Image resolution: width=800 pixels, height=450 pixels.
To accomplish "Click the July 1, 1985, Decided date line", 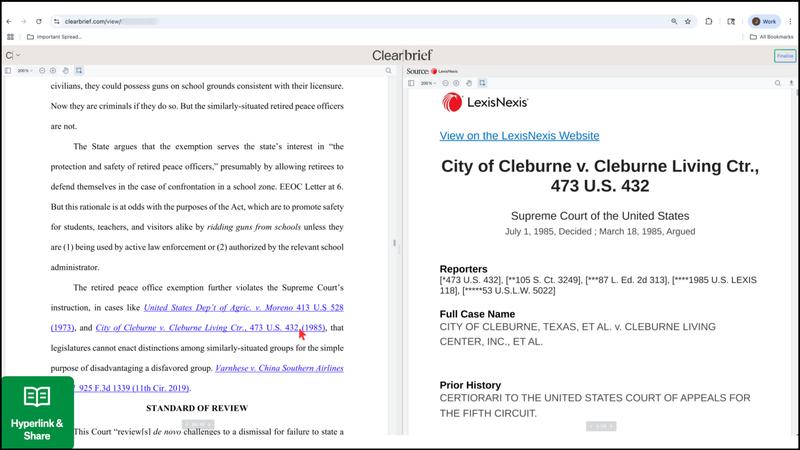I will click(600, 232).
